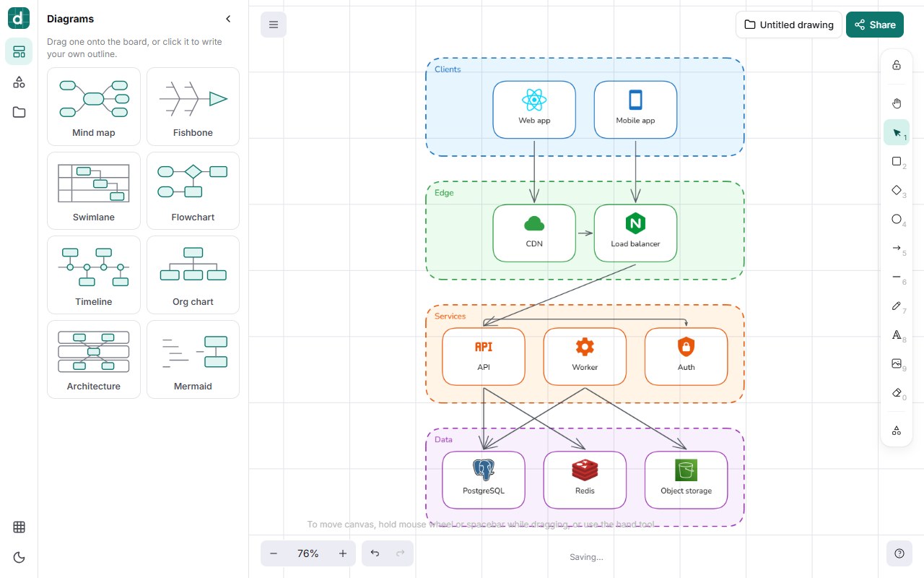Select the Web app node

(534, 110)
